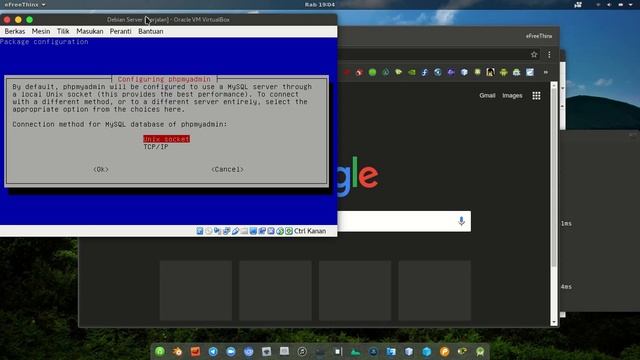This screenshot has height=360, width=640.
Task: Select the TCP/IP connection option
Action: coord(156,147)
